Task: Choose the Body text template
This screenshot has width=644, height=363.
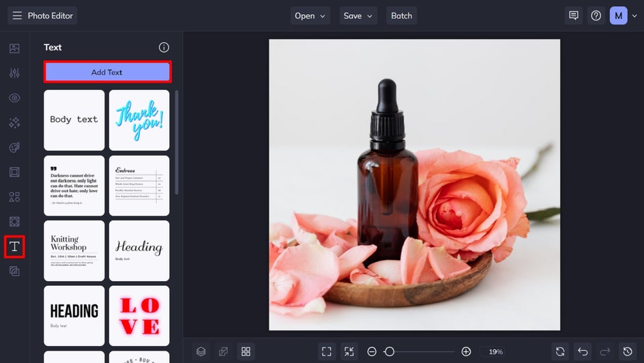Action: pos(74,120)
